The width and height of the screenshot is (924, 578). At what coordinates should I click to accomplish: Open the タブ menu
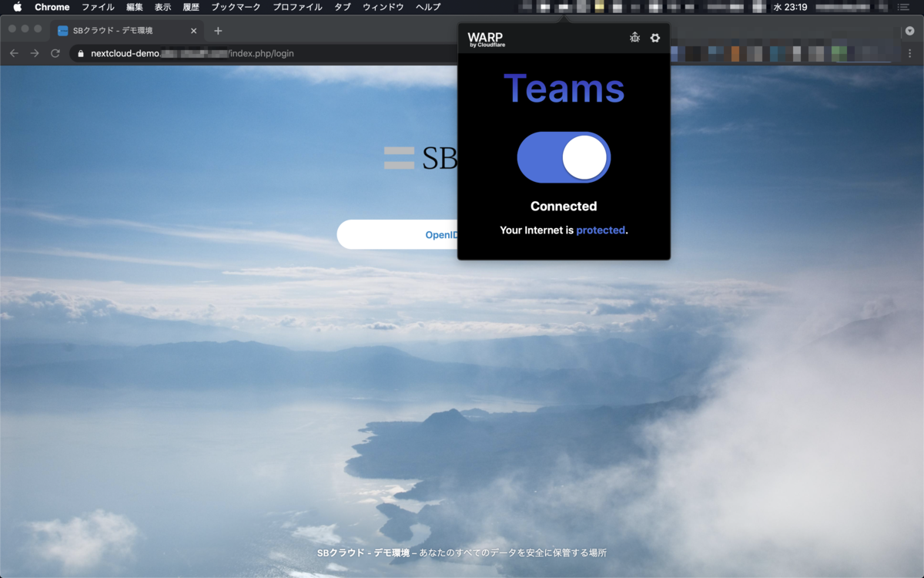point(343,7)
